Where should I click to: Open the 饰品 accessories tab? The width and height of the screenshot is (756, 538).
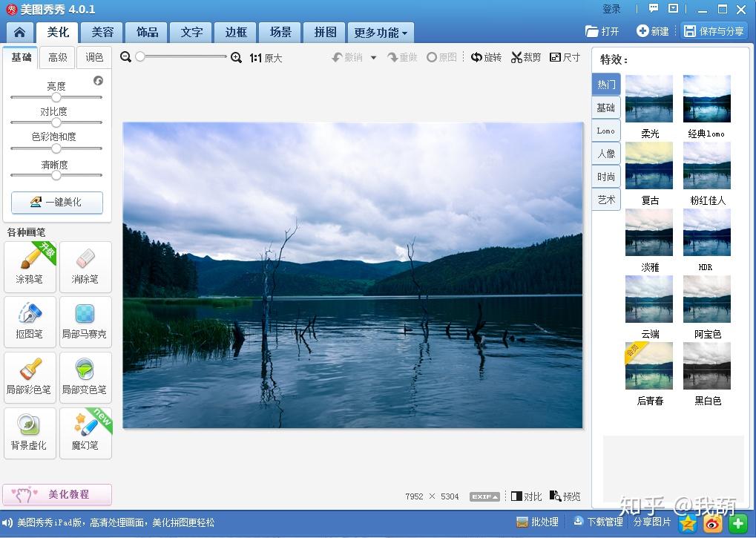coord(147,33)
